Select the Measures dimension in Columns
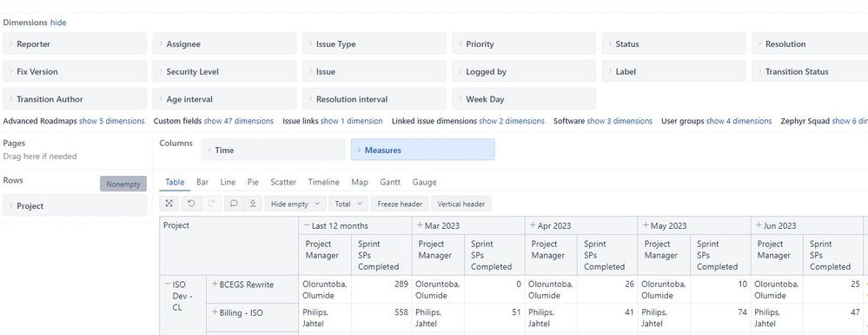The height and width of the screenshot is (335, 868). click(x=423, y=150)
